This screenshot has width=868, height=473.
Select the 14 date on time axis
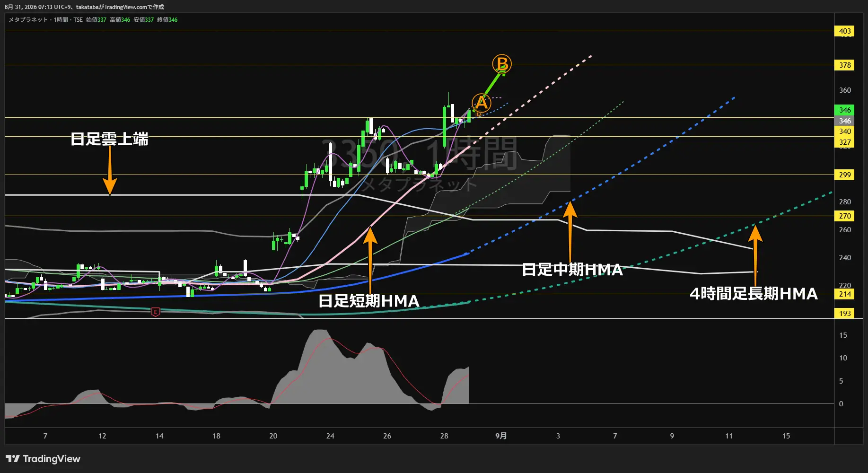(159, 436)
